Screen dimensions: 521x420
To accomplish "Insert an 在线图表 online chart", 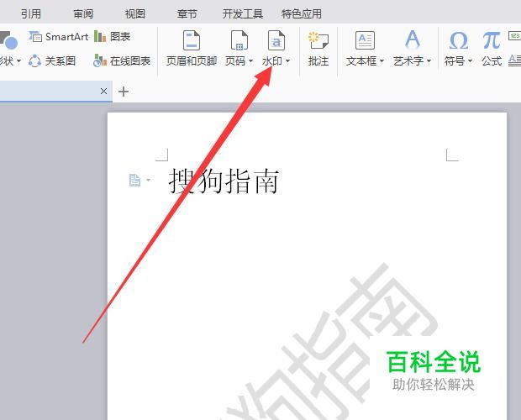I will (122, 60).
